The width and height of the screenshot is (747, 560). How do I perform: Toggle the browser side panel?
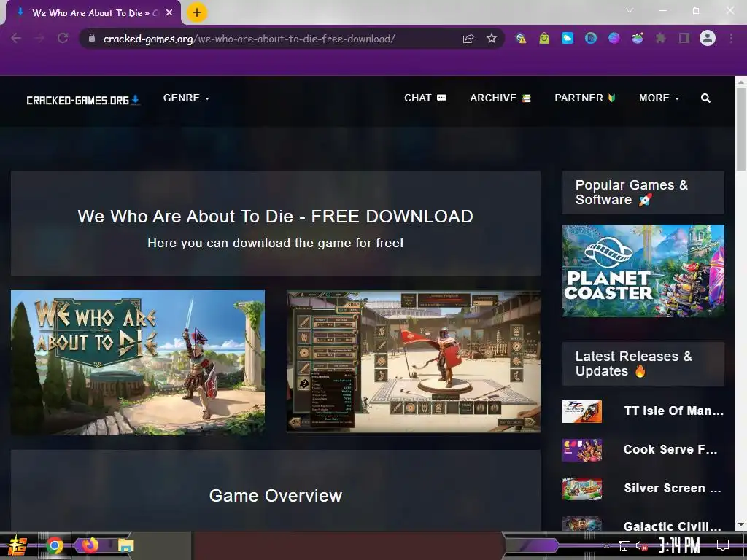684,39
